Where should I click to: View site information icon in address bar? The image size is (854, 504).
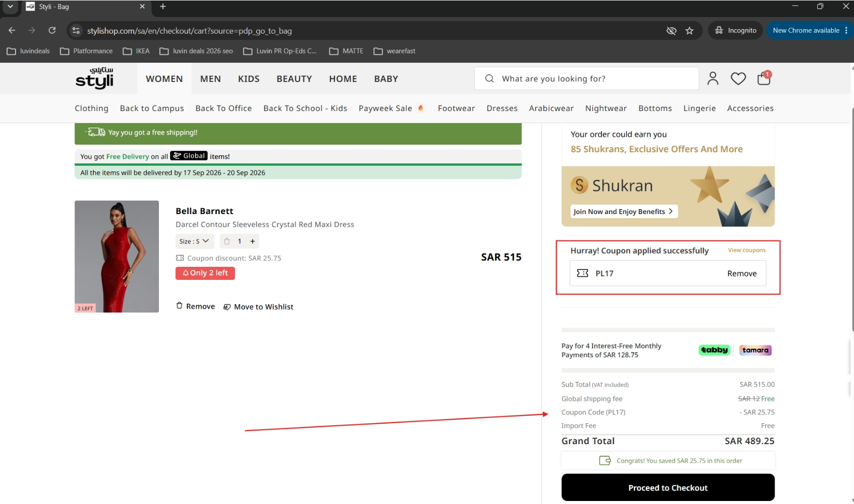[x=76, y=31]
